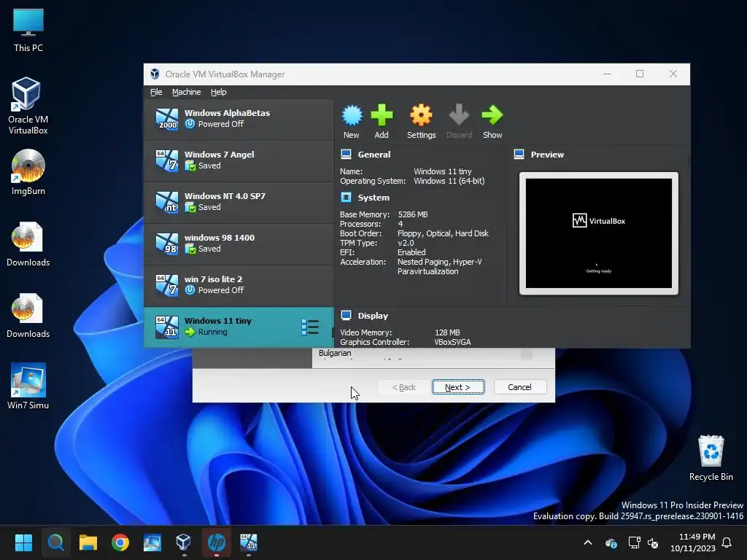747x560 pixels.
Task: Click the Show green arrow icon
Action: [x=492, y=122]
